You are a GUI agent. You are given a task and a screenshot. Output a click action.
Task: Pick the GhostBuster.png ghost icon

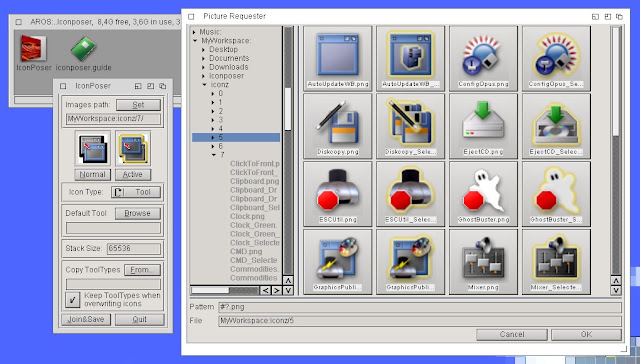pos(483,194)
